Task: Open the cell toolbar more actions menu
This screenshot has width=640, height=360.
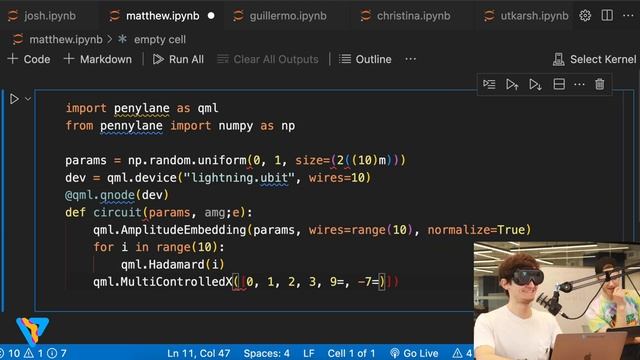Action: (579, 84)
